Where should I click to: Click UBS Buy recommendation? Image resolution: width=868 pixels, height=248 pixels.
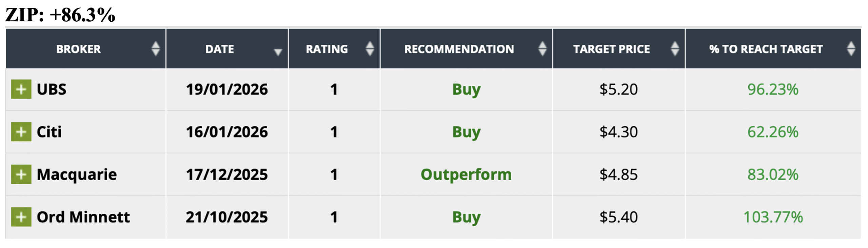click(466, 89)
